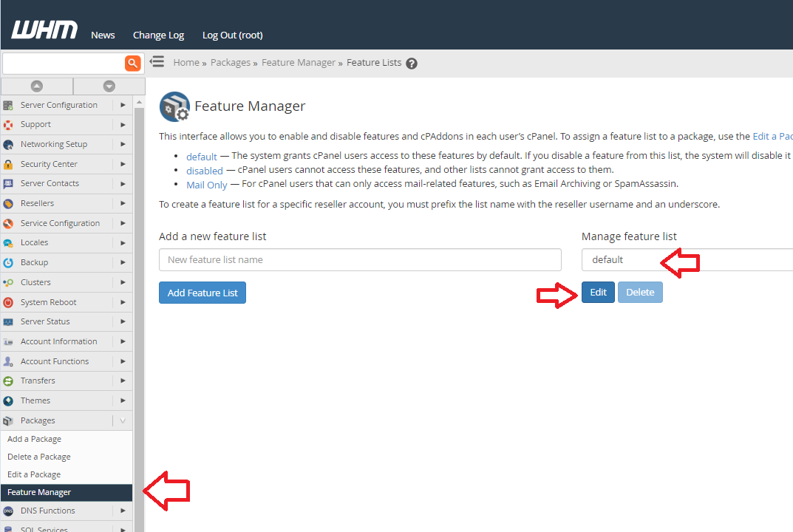Click the Transfers icon
Image resolution: width=793 pixels, height=532 pixels.
pos(8,381)
